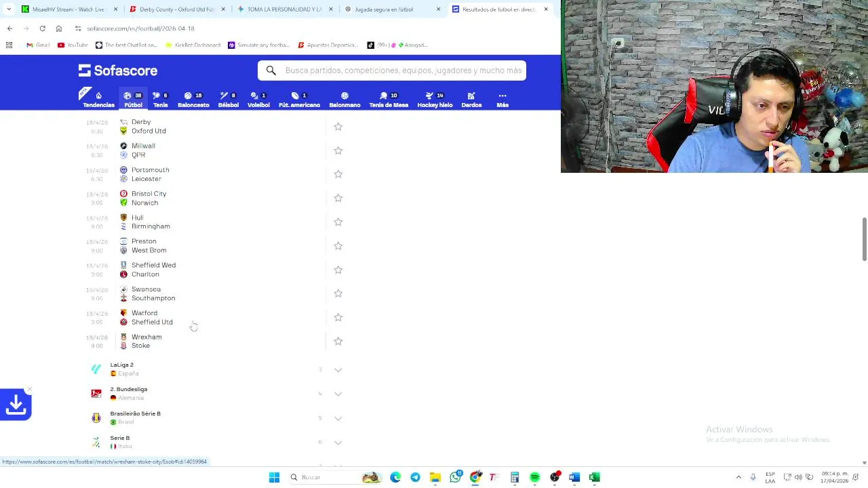Favorite the Watford vs Sheffield Utd match
868x488 pixels.
(338, 317)
